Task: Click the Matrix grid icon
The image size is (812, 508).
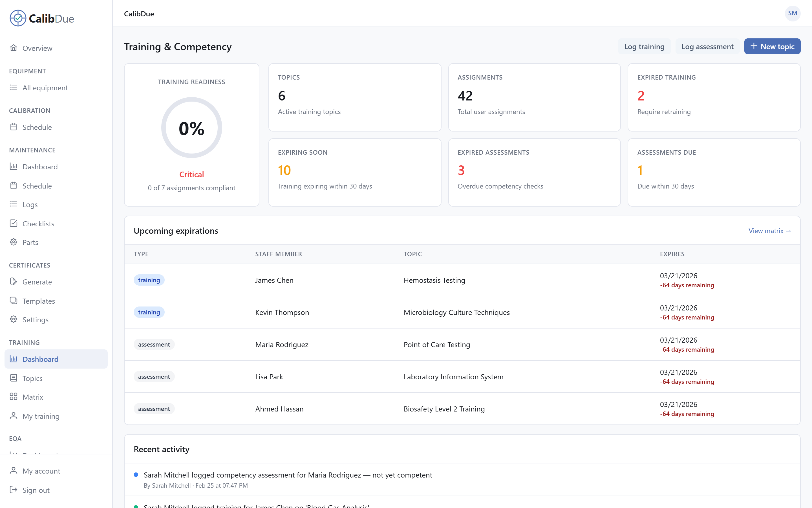Action: coord(14,397)
